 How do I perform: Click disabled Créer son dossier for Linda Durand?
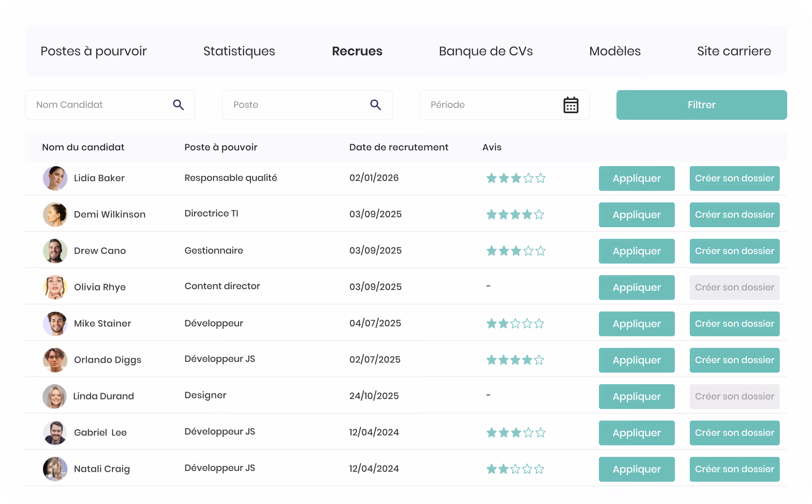point(735,397)
